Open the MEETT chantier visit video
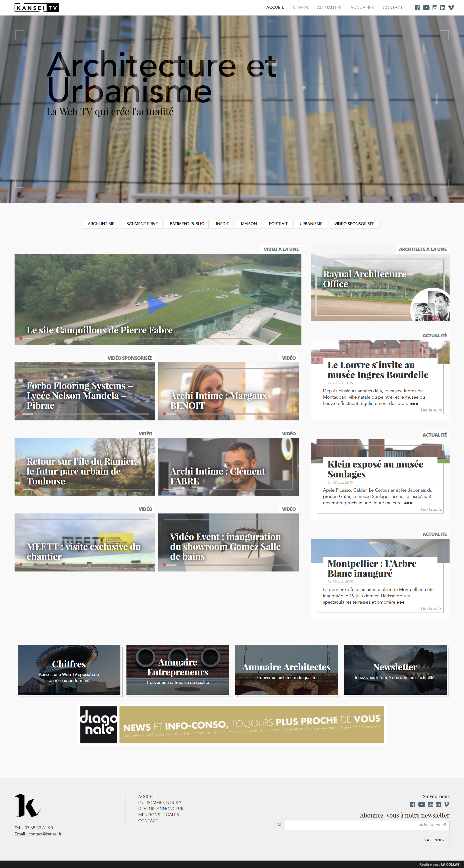The image size is (464, 868). (x=85, y=543)
